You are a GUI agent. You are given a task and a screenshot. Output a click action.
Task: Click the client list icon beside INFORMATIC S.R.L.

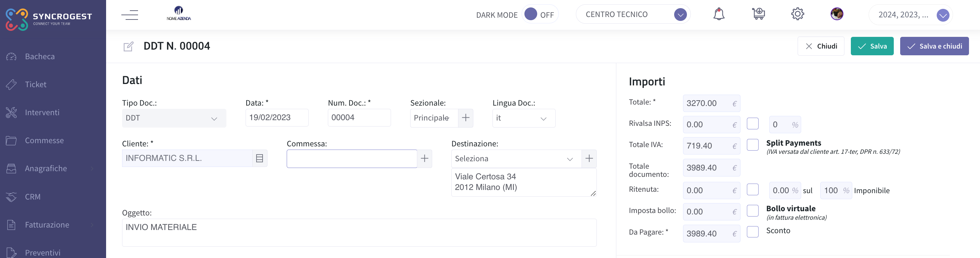pos(259,158)
